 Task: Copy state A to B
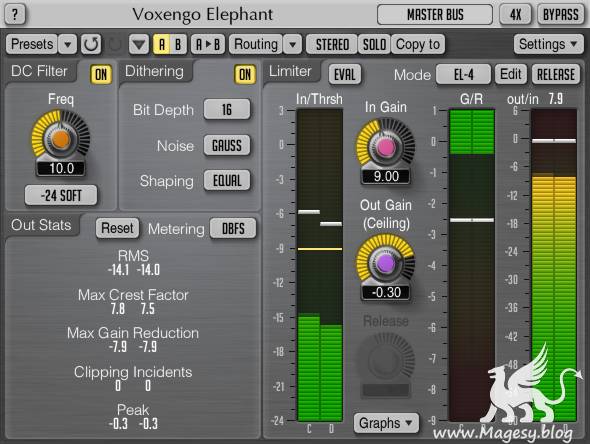click(208, 44)
